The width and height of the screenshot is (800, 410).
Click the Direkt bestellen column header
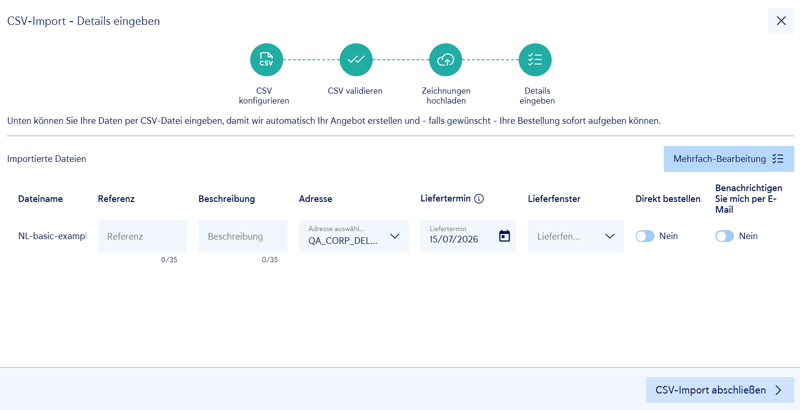click(668, 199)
